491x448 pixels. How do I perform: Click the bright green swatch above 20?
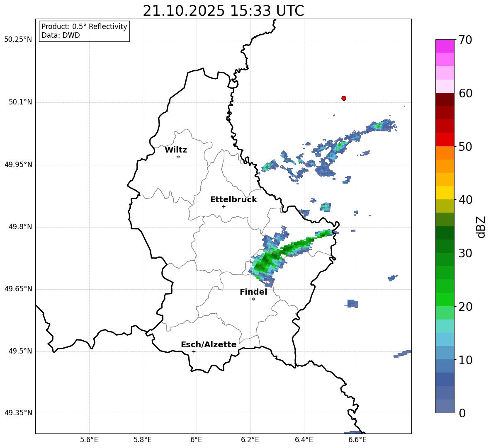point(445,299)
